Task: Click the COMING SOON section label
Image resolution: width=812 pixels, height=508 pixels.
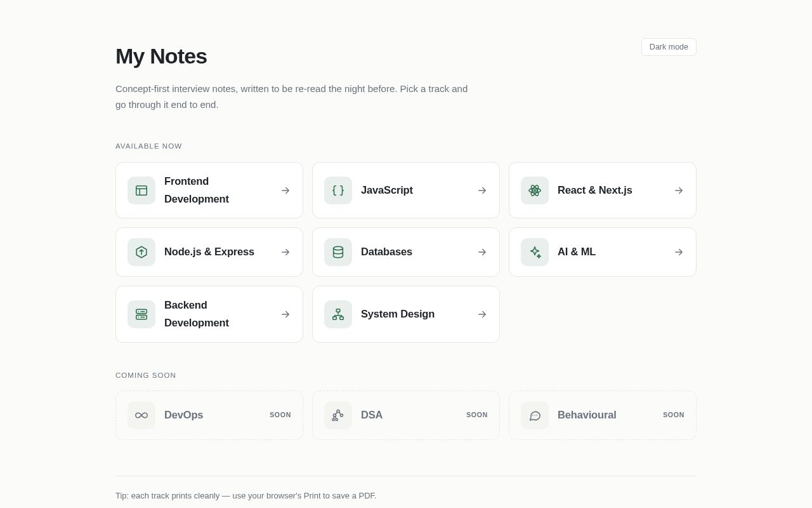Action: point(146,375)
